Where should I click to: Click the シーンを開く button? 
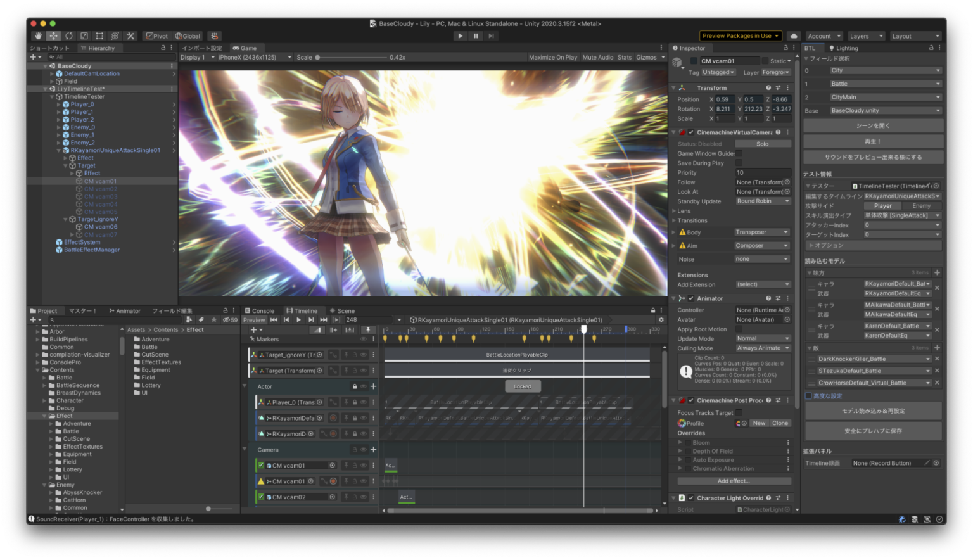873,125
